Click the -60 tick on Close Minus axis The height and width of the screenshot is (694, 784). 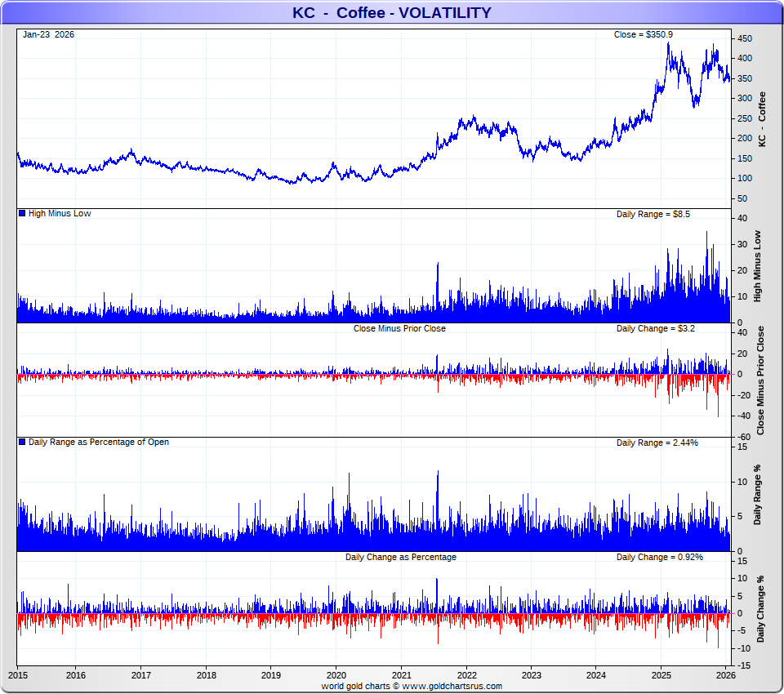pyautogui.click(x=743, y=437)
